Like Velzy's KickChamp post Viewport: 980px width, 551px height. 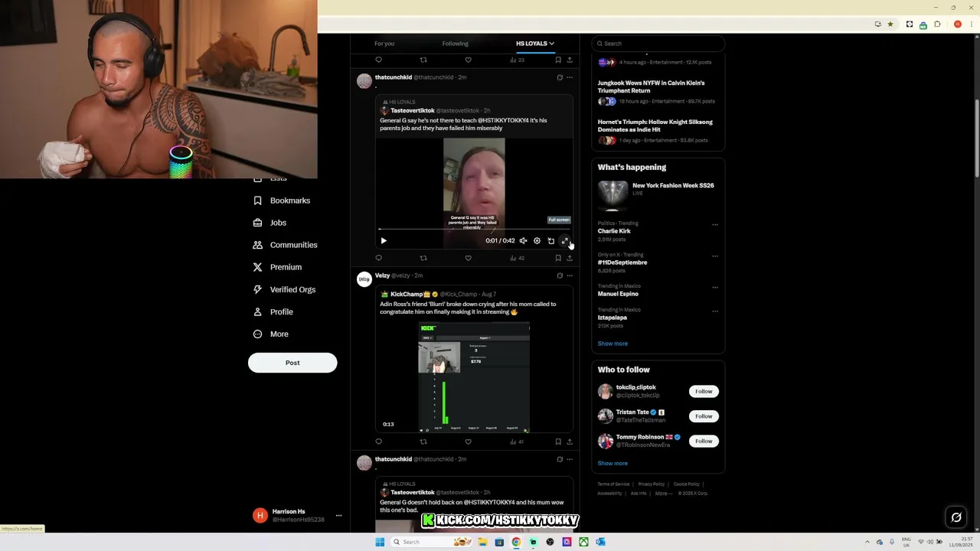[x=468, y=442]
